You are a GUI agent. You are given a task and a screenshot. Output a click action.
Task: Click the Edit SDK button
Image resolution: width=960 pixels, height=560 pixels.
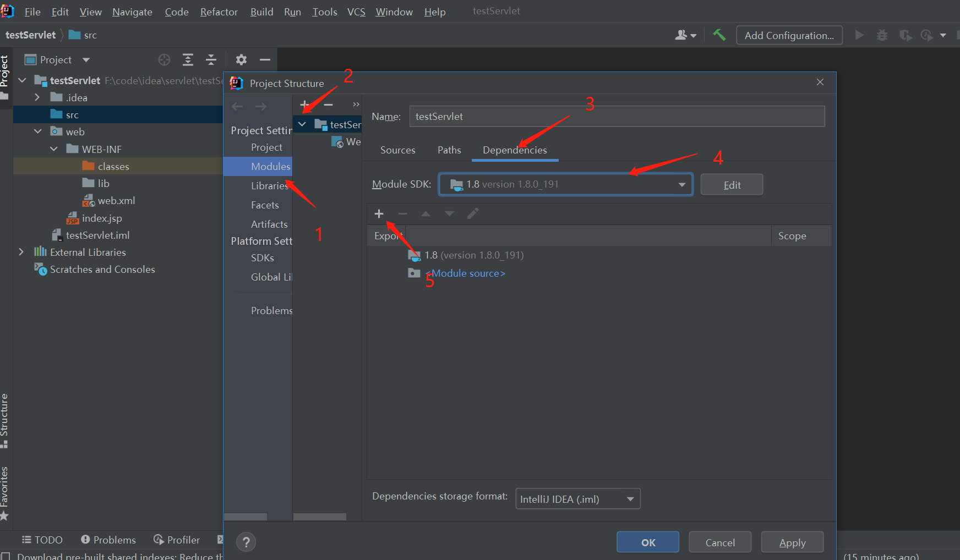(x=732, y=185)
